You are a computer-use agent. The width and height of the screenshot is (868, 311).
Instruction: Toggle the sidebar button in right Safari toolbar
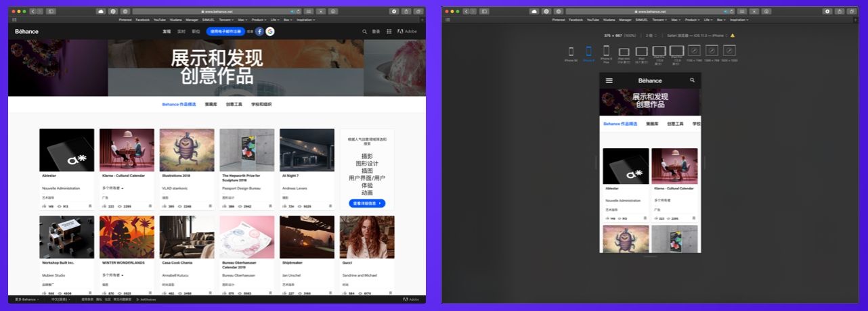(484, 11)
